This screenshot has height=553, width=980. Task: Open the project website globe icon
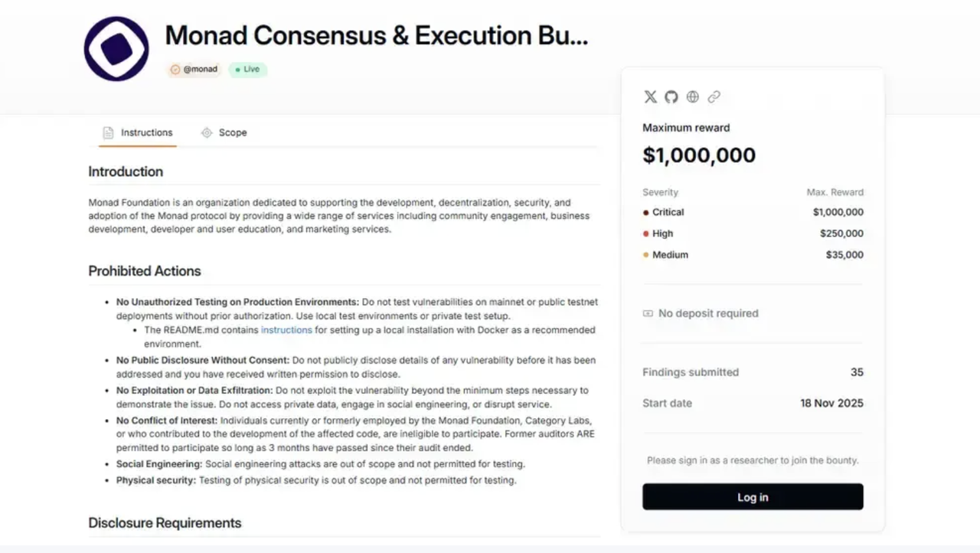pos(693,97)
